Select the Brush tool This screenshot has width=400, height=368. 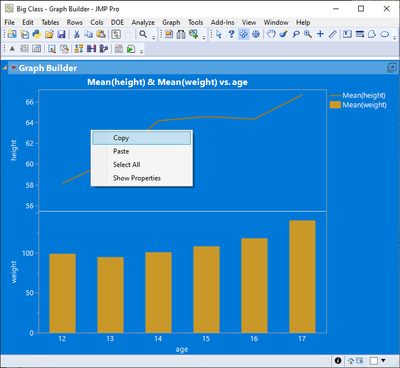[283, 34]
